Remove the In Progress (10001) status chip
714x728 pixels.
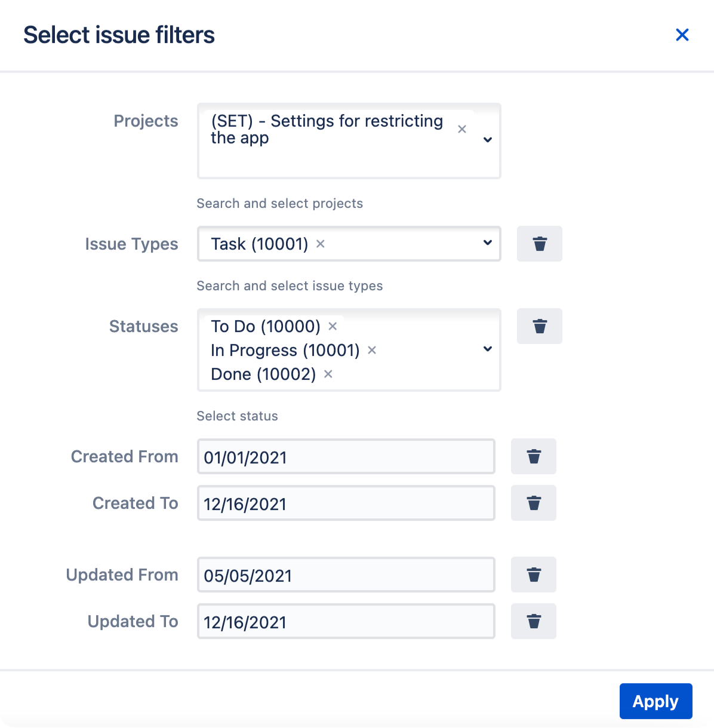coord(371,350)
